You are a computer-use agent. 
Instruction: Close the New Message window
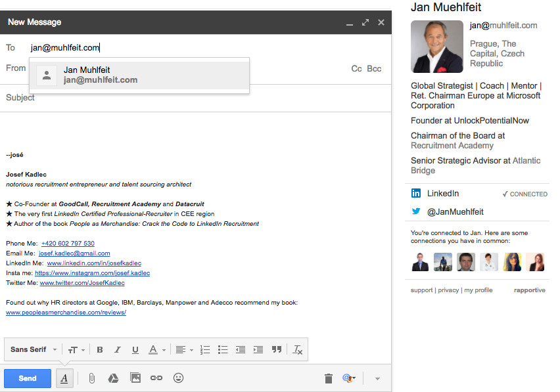[381, 22]
